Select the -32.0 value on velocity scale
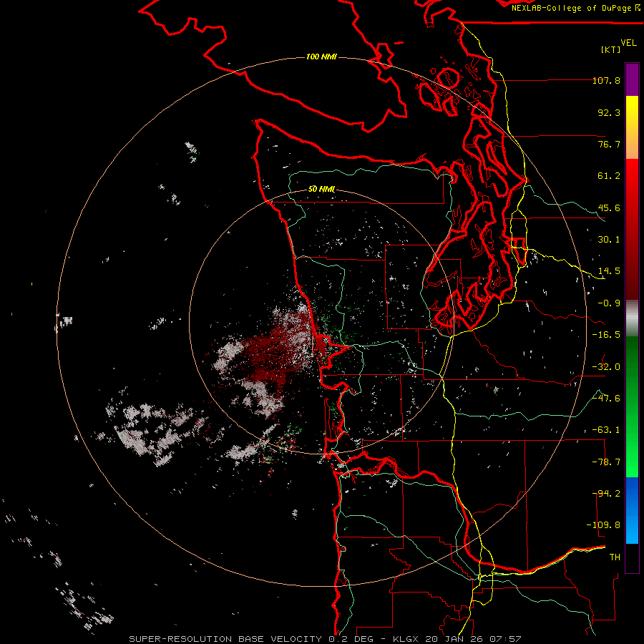This screenshot has width=644, height=644. click(x=606, y=367)
